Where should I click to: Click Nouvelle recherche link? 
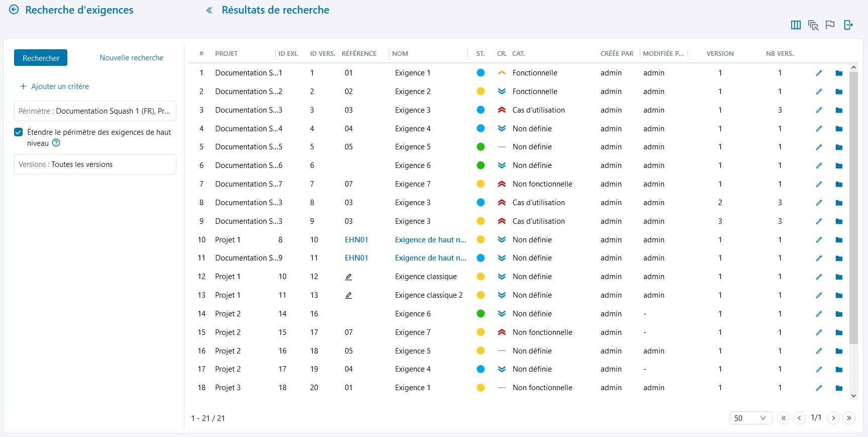tap(131, 58)
